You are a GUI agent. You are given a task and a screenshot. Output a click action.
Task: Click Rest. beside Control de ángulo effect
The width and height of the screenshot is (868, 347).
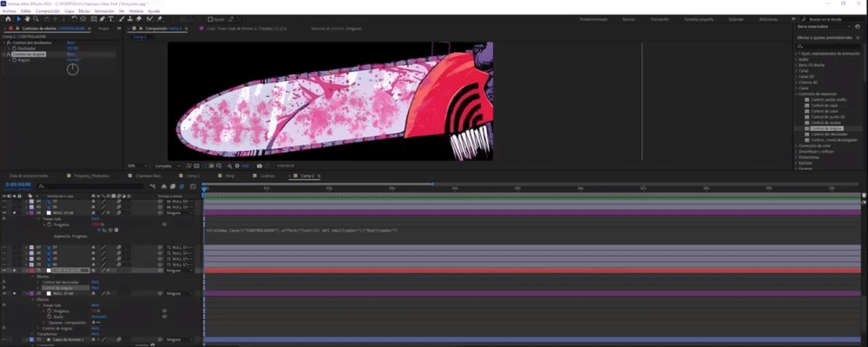[x=70, y=55]
